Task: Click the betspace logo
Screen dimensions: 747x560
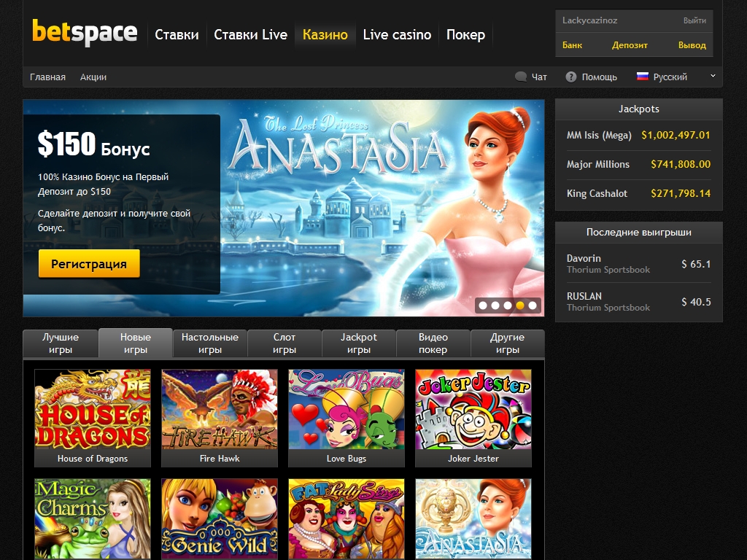Action: (85, 33)
